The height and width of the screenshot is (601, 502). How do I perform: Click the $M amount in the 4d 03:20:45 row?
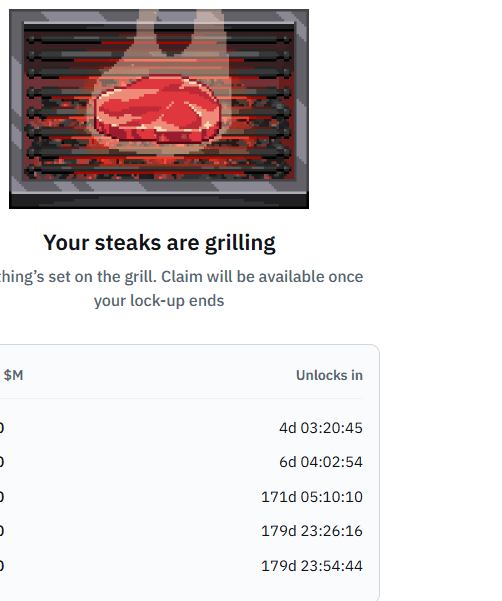coord(2,428)
